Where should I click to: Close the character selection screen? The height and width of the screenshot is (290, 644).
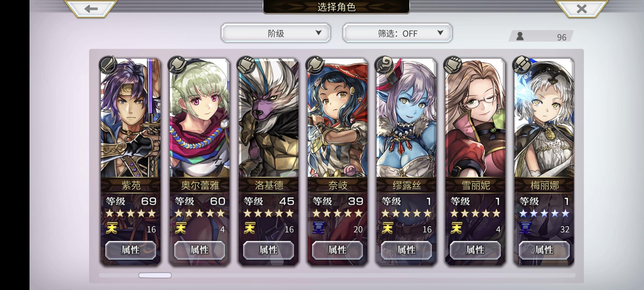tap(581, 9)
